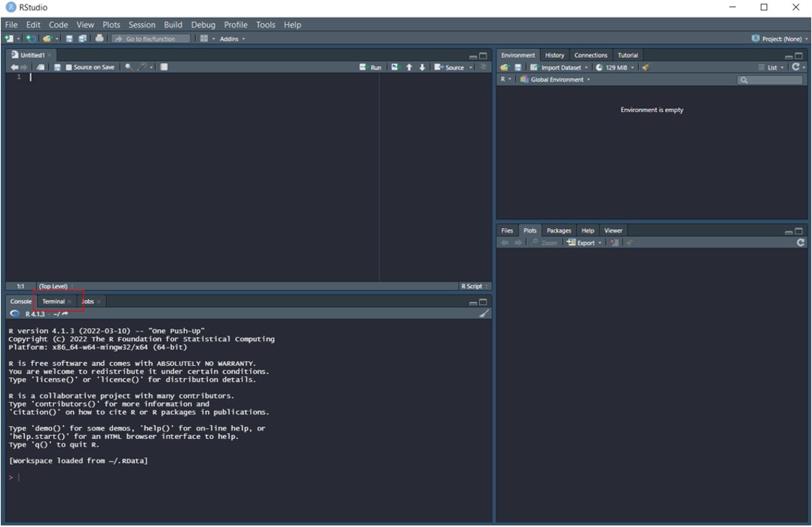Open the Global Environment dropdown

click(555, 80)
